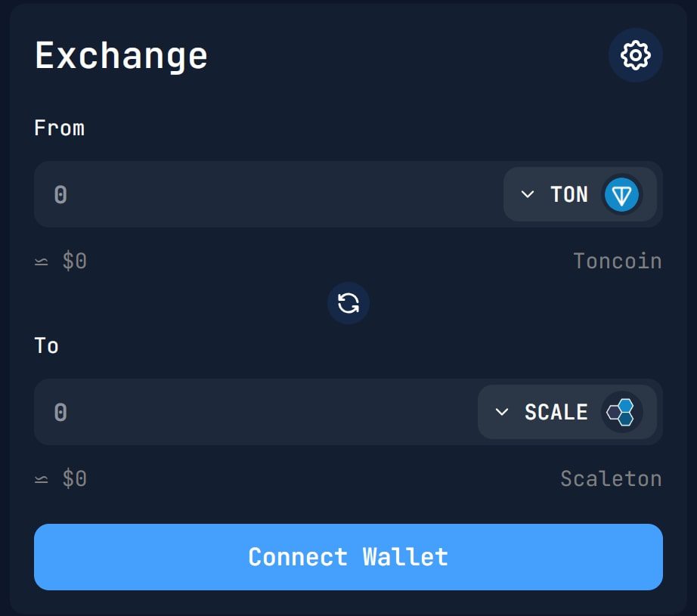Viewport: 697px width, 616px height.
Task: Click the Exchange heading
Action: [x=121, y=56]
